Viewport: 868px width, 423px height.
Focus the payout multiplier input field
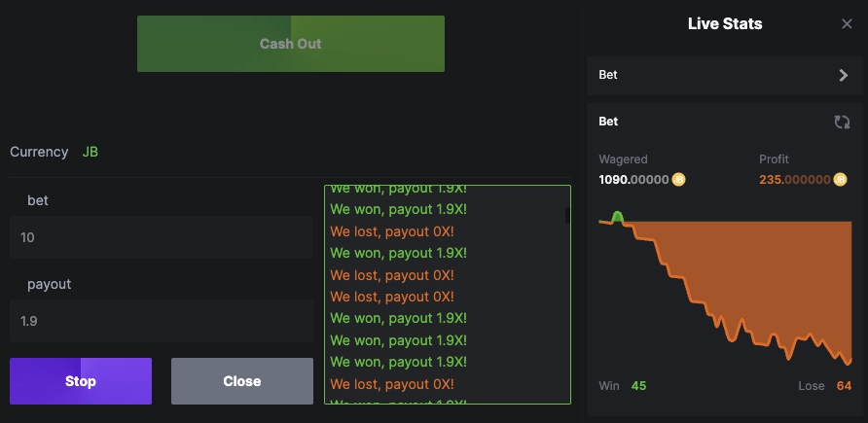161,321
